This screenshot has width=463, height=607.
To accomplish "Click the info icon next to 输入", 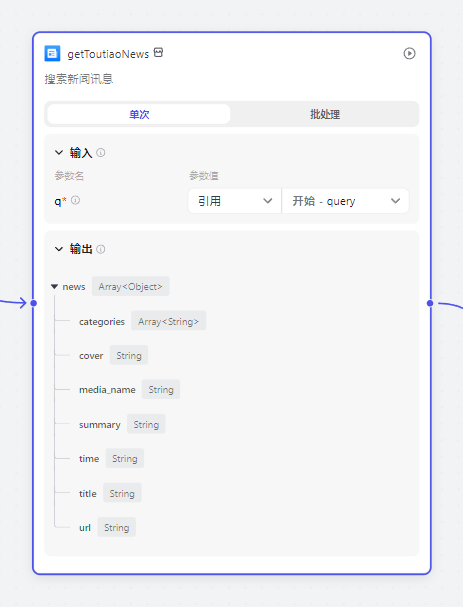I will [101, 153].
